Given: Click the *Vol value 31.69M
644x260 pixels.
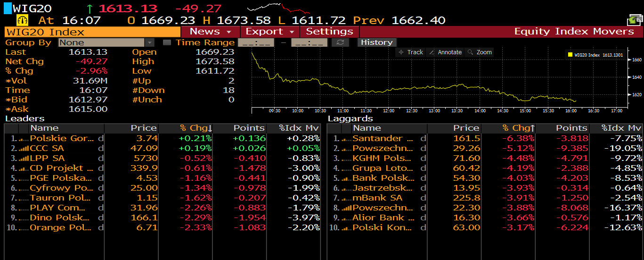Looking at the screenshot, I should click(x=90, y=81).
